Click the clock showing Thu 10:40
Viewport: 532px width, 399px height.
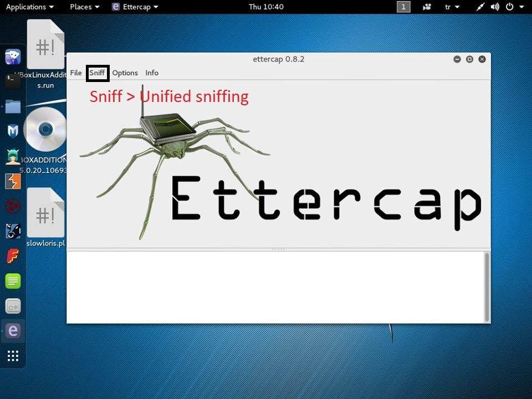coord(266,7)
